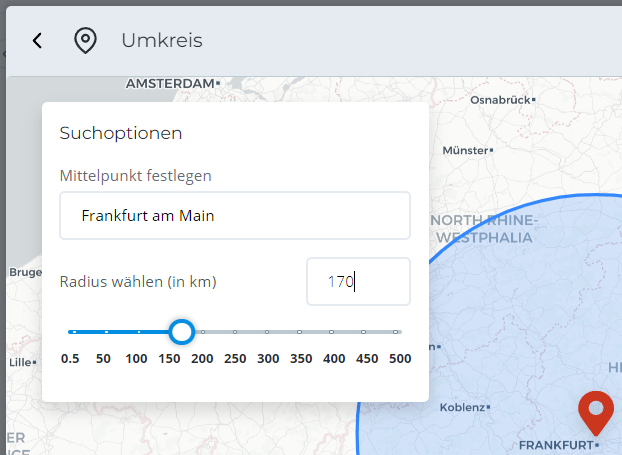
Task: Set radius slider to the 200 mark
Action: (x=202, y=332)
